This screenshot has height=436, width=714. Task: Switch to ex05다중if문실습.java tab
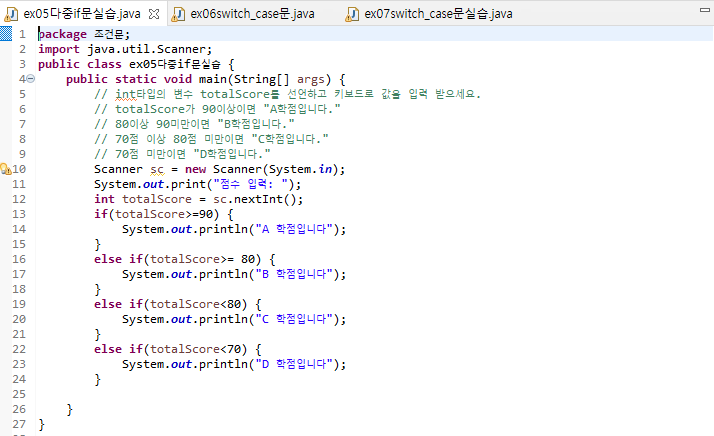(x=82, y=14)
